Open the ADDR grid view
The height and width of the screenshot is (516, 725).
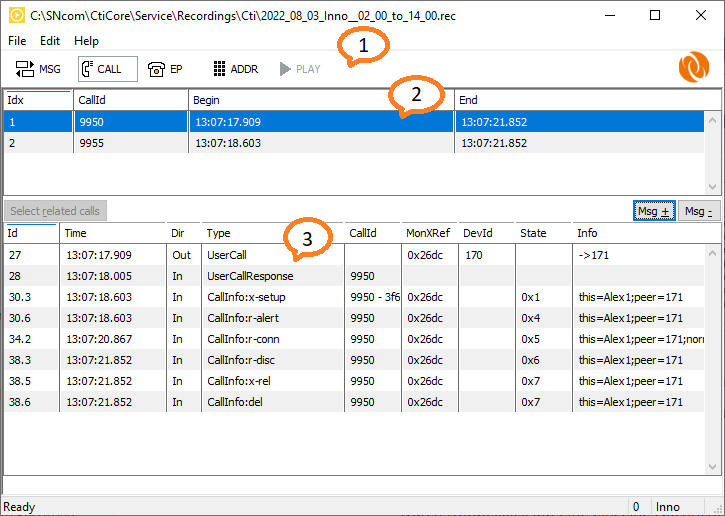coord(235,69)
